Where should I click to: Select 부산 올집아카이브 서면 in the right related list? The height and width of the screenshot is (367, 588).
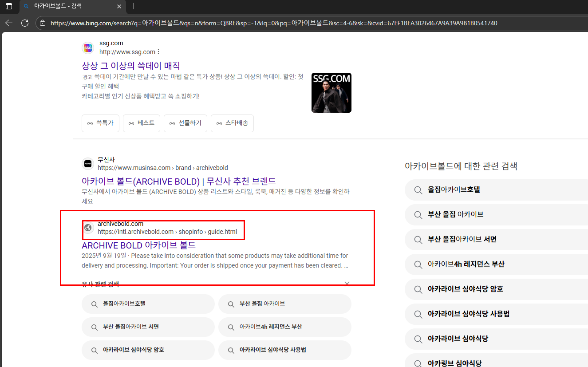(x=496, y=239)
